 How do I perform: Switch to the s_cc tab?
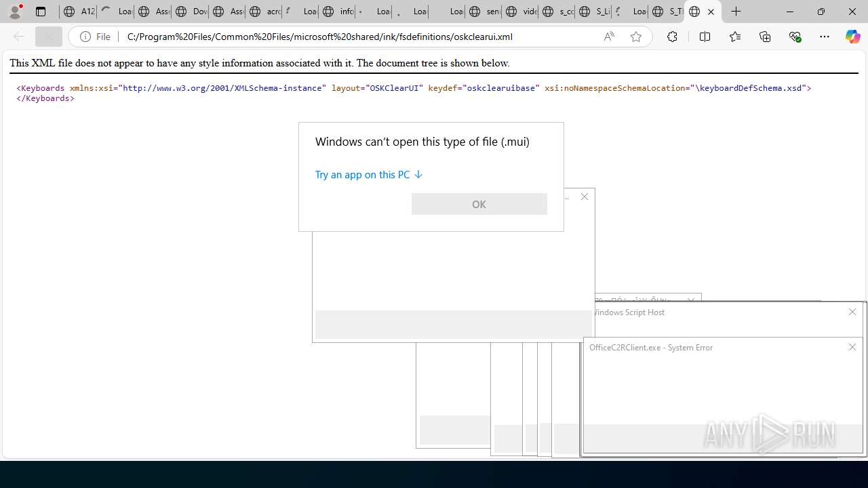pos(557,12)
